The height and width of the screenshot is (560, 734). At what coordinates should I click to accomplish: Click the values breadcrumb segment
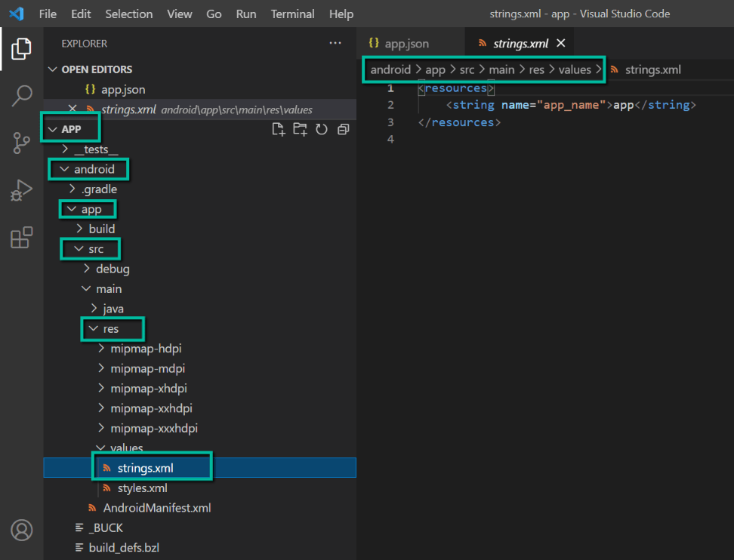[x=575, y=69]
